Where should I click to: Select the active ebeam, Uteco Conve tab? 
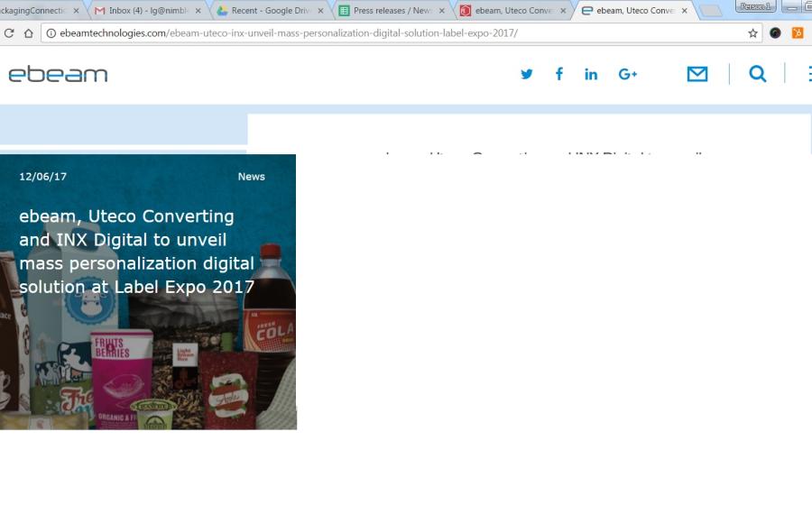[x=635, y=10]
